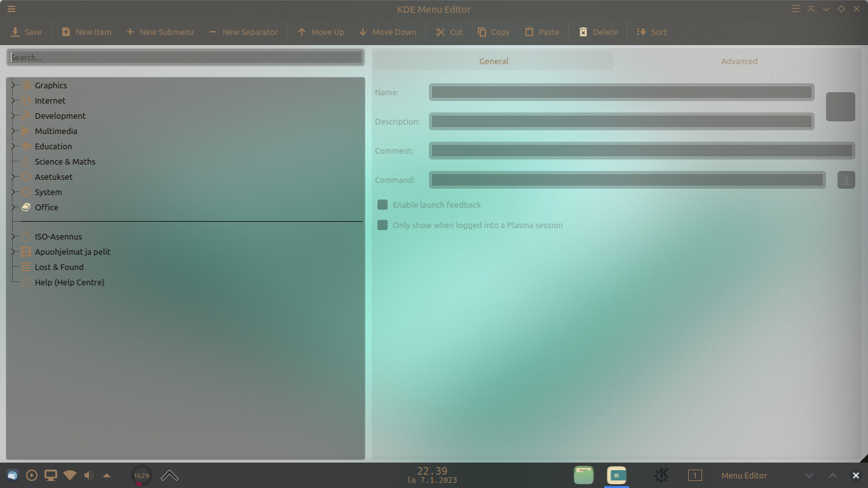Open file manager from taskbar
Screen dimensions: 868x488
583,475
